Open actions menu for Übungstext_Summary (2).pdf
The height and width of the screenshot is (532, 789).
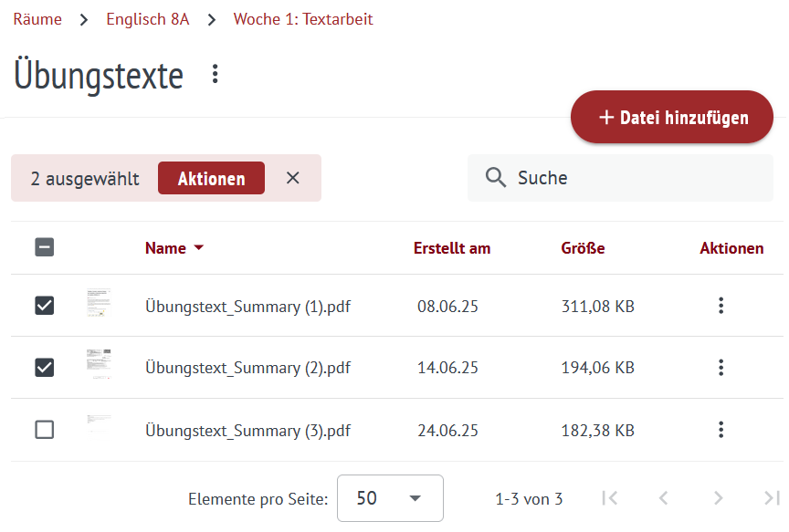click(721, 368)
